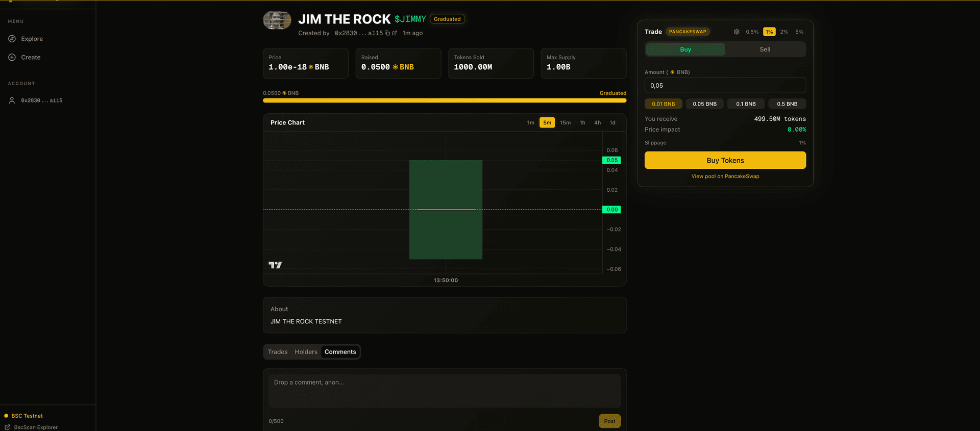Copy the creator wallet address

click(387, 33)
